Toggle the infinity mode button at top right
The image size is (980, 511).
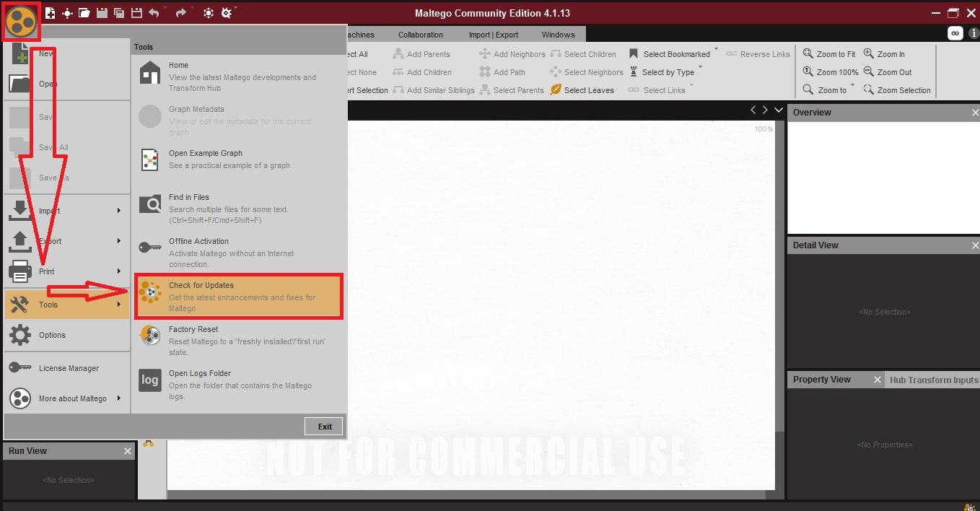[955, 33]
